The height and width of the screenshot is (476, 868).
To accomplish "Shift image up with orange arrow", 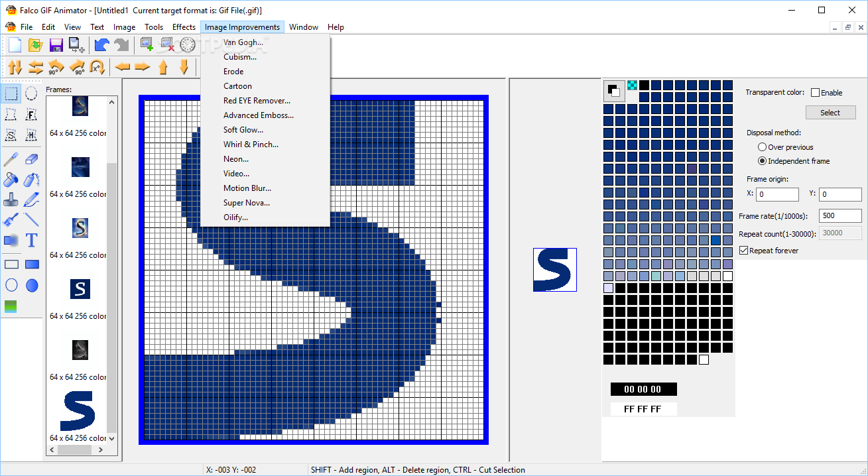I will pos(163,67).
